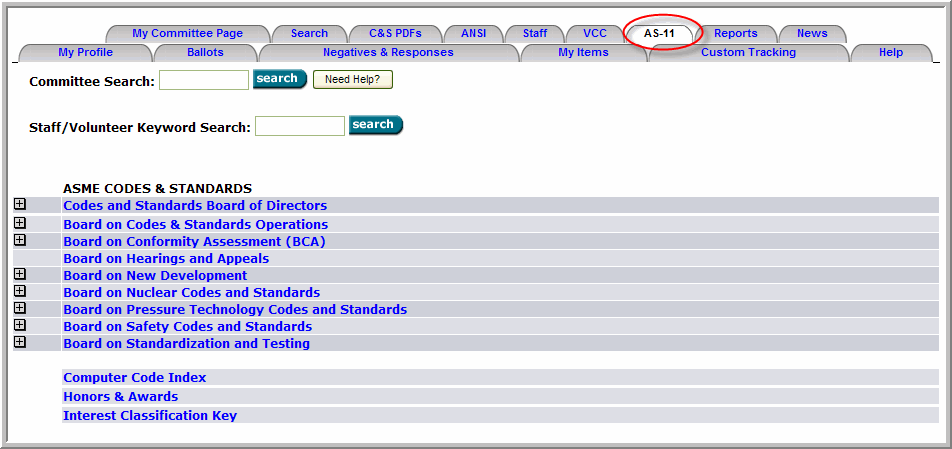Open the VCC tab
Screen dimensions: 952x449
click(595, 34)
